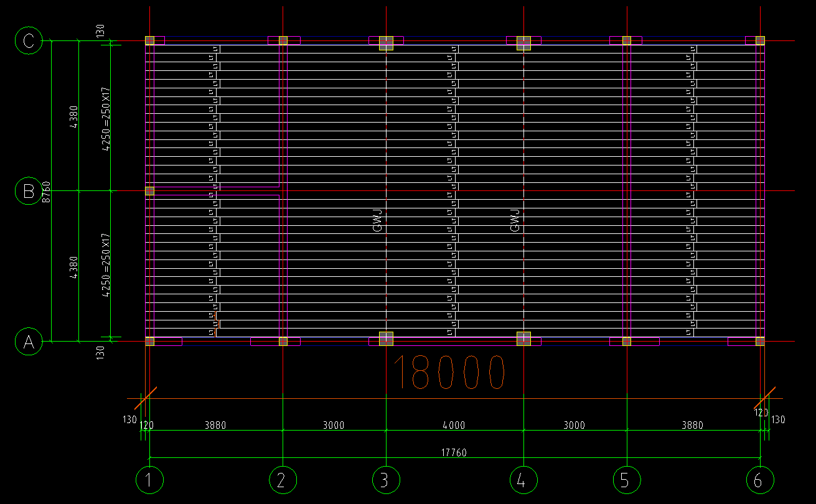Select grid axis bubble A
Viewport: 816px width, 504px height.
(x=28, y=342)
